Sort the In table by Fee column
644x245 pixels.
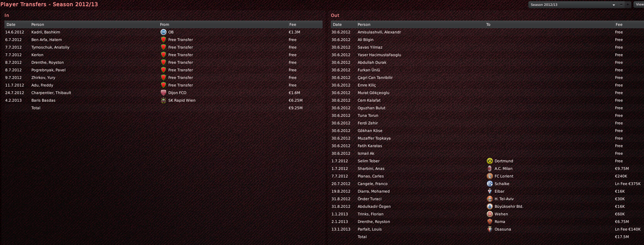[305, 24]
